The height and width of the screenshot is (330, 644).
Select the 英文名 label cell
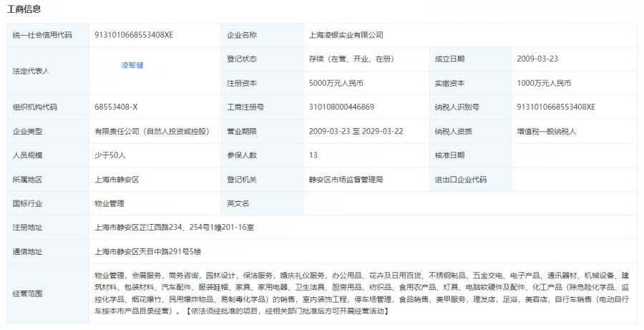point(263,203)
